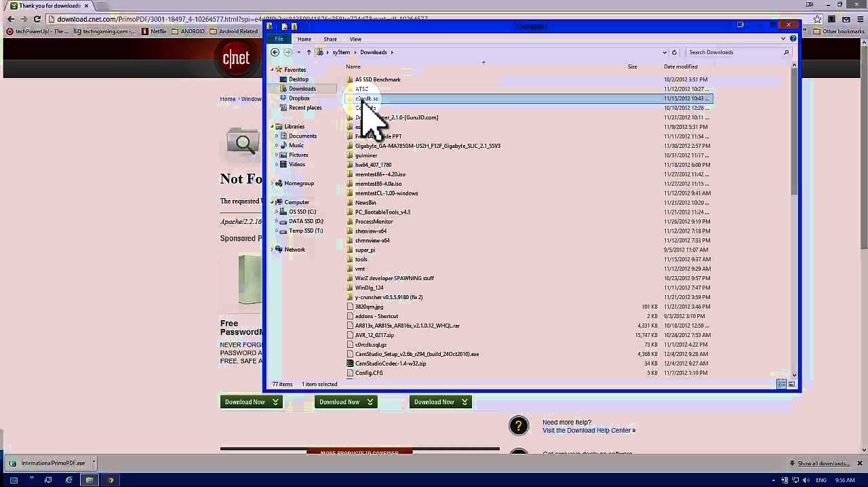The height and width of the screenshot is (487, 868).
Task: Go up one folder level in Explorer
Action: tap(309, 52)
